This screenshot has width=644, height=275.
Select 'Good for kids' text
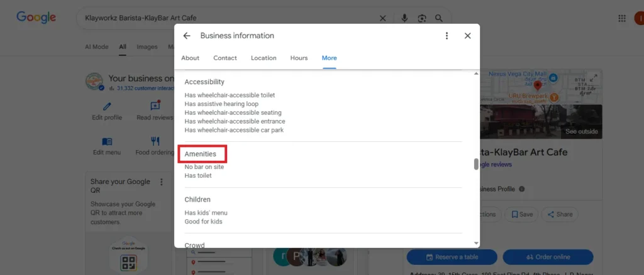pyautogui.click(x=203, y=221)
